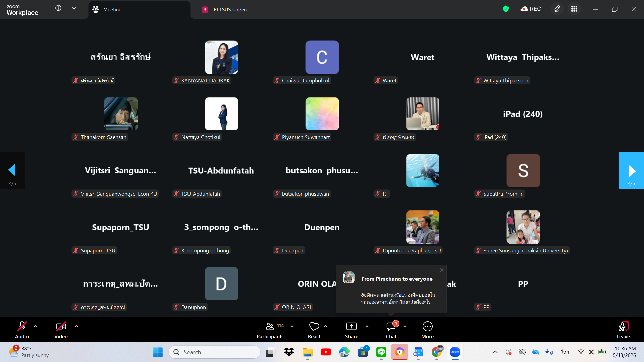Select Nattaya Chotikul's profile picture
644x362 pixels.
click(221, 114)
